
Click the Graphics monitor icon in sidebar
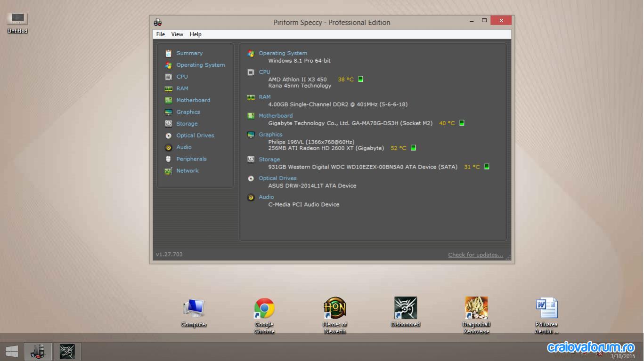[x=168, y=112]
